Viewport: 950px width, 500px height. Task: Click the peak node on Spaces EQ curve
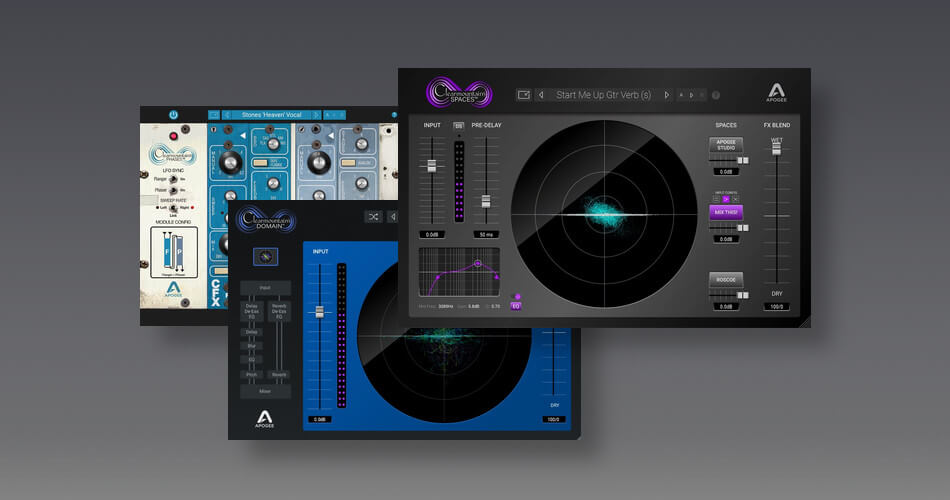click(x=477, y=264)
